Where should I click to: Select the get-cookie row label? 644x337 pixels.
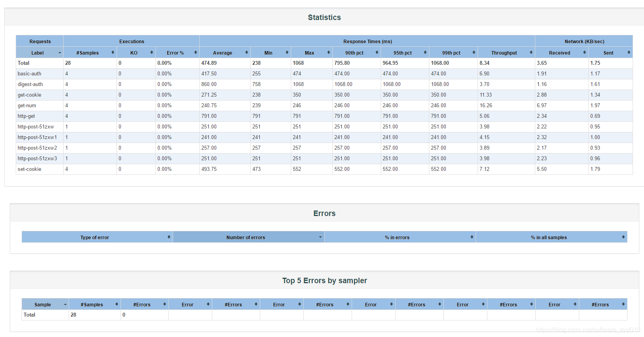[x=29, y=95]
